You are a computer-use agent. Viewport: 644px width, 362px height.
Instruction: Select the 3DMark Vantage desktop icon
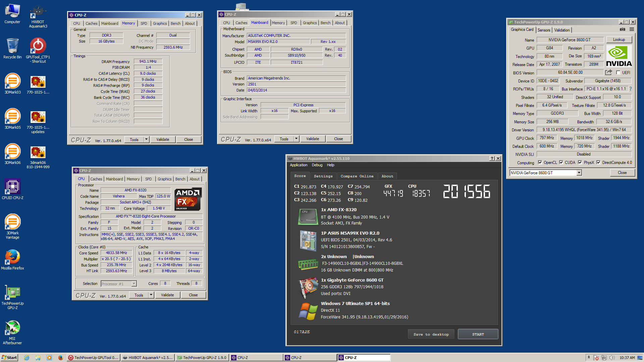click(12, 226)
